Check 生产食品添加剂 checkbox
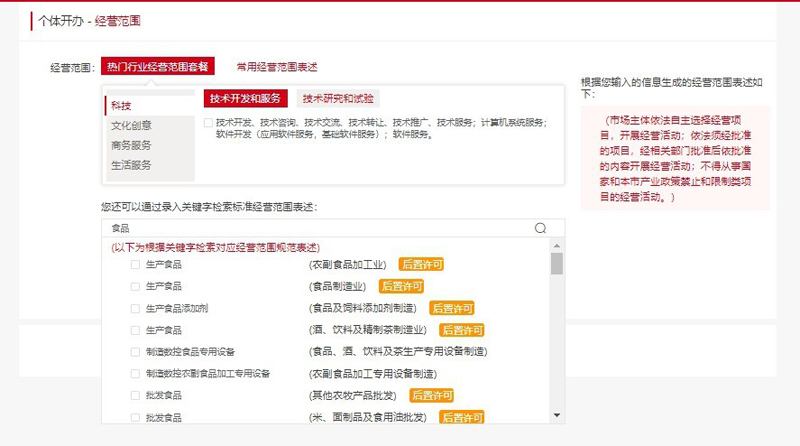This screenshot has height=446, width=800. point(135,309)
